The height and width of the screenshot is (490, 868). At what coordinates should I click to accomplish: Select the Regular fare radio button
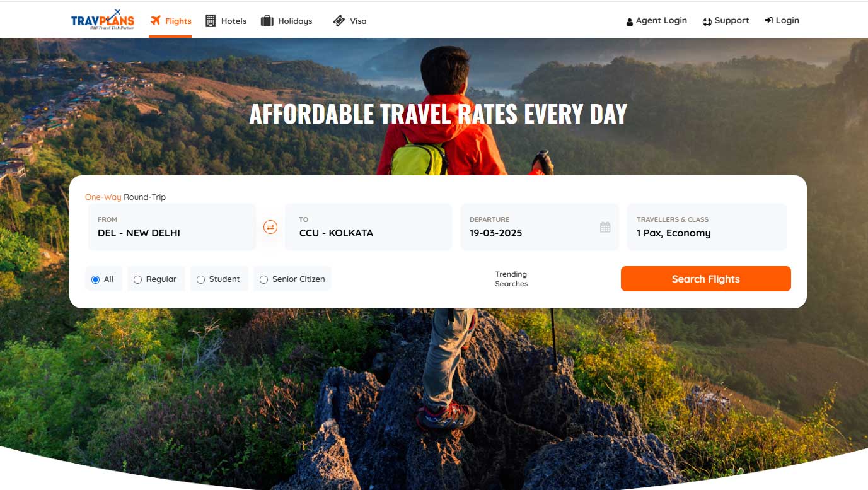137,279
